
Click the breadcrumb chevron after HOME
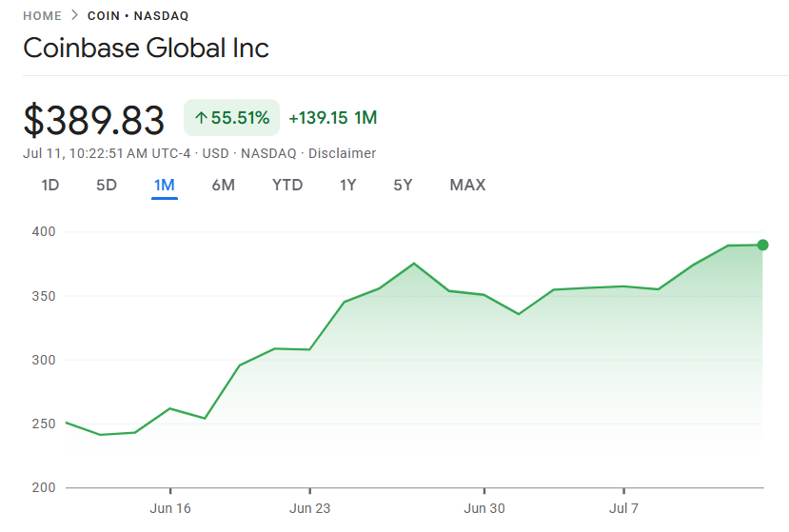point(74,16)
